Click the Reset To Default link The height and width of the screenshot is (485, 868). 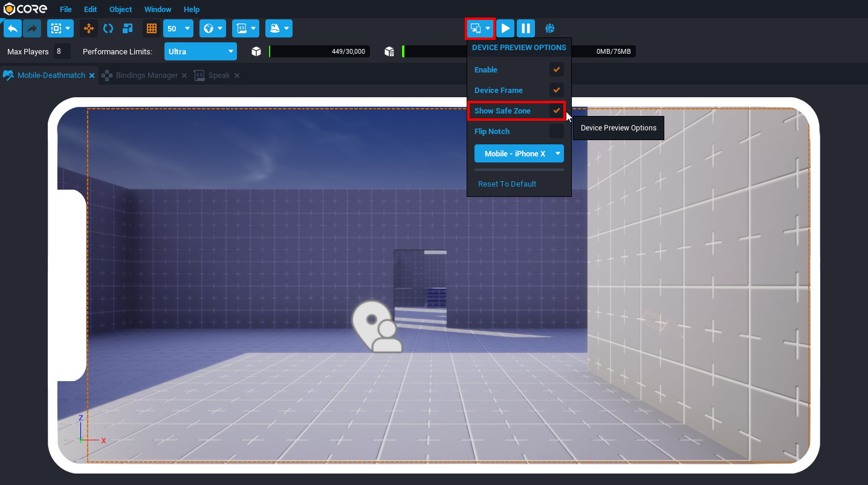(507, 184)
